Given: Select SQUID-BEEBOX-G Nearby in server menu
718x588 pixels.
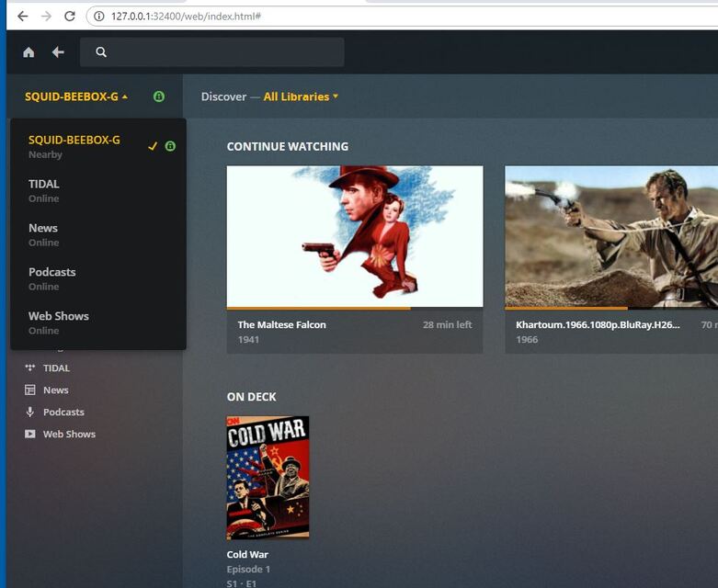Looking at the screenshot, I should click(x=98, y=146).
